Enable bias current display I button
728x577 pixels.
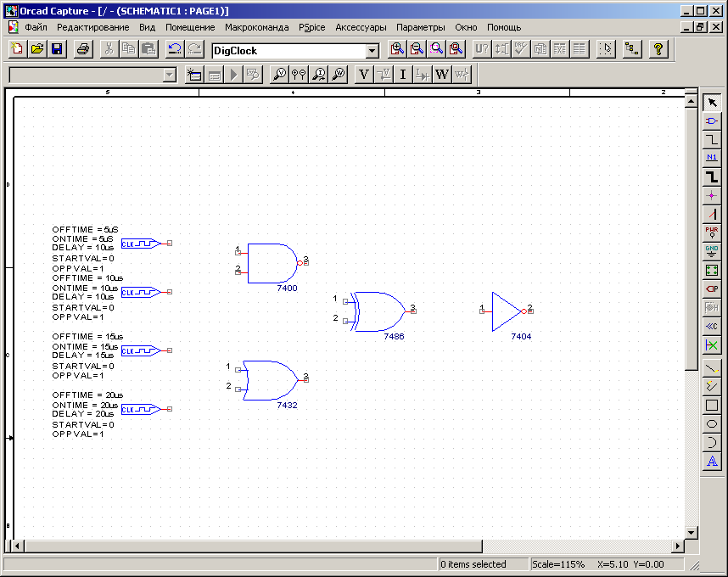coord(403,75)
